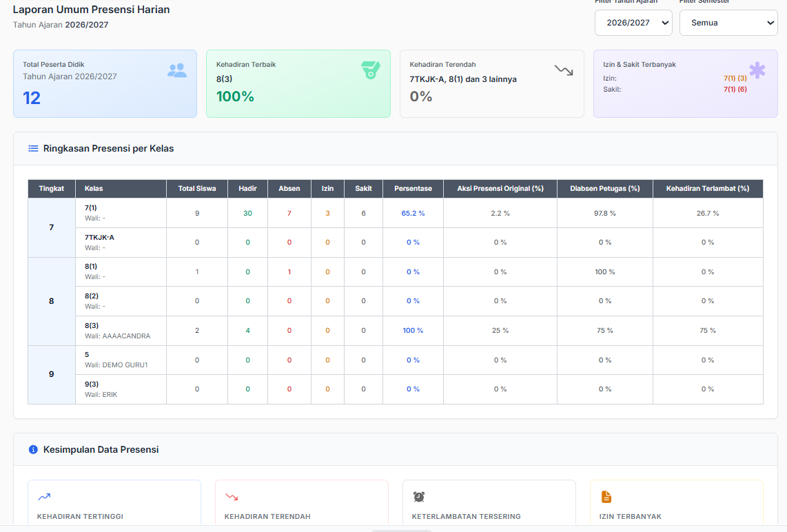This screenshot has width=787, height=532.
Task: Click the red falling chart icon above Kehadiran Terendah
Action: click(x=232, y=497)
